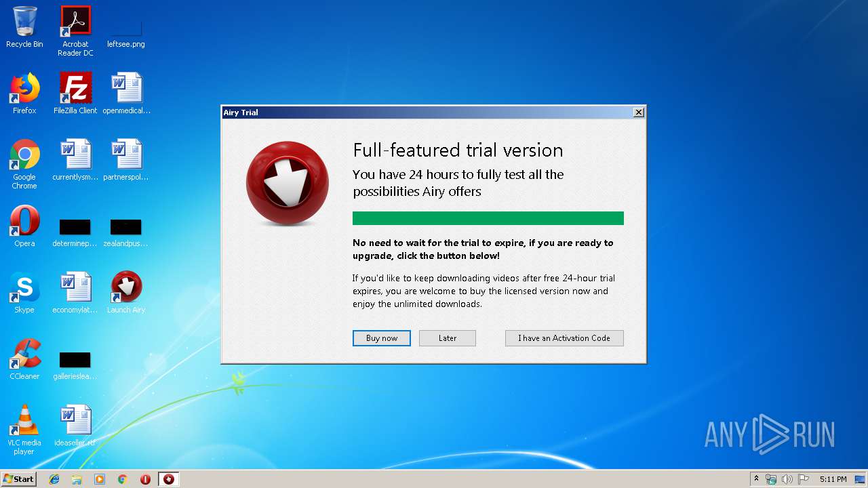The width and height of the screenshot is (868, 488).
Task: Open Windows Explorer folder in taskbar
Action: (77, 479)
